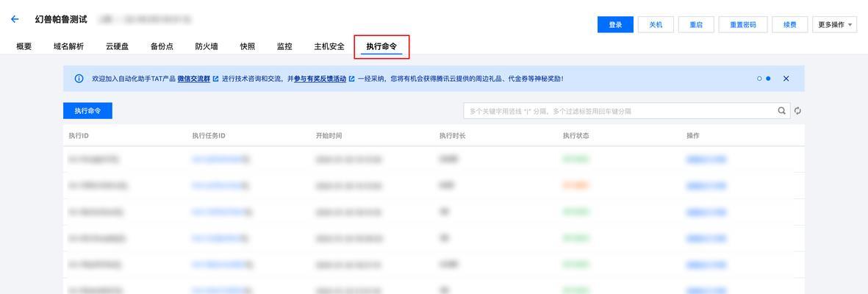Click the 执行时长 column header
868x294 pixels.
pyautogui.click(x=452, y=136)
